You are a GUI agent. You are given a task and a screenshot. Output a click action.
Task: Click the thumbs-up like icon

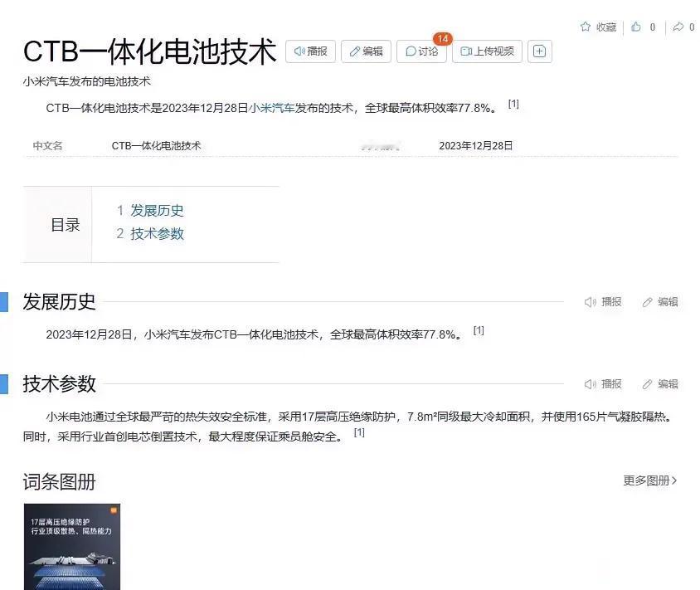pos(635,27)
